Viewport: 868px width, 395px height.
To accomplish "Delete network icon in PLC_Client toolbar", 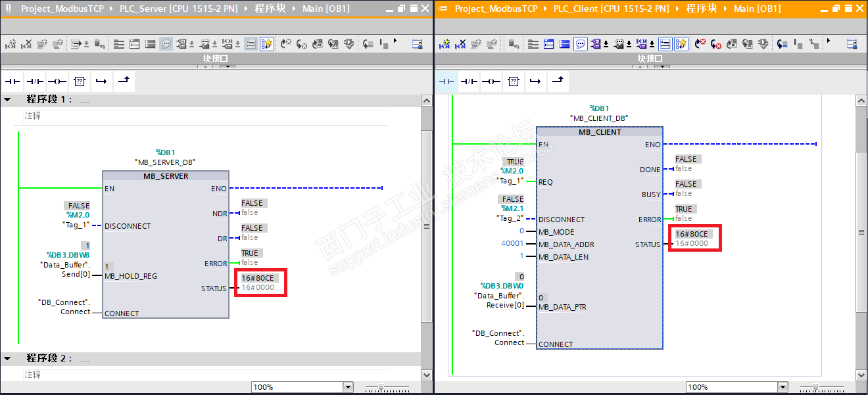I will [x=462, y=44].
